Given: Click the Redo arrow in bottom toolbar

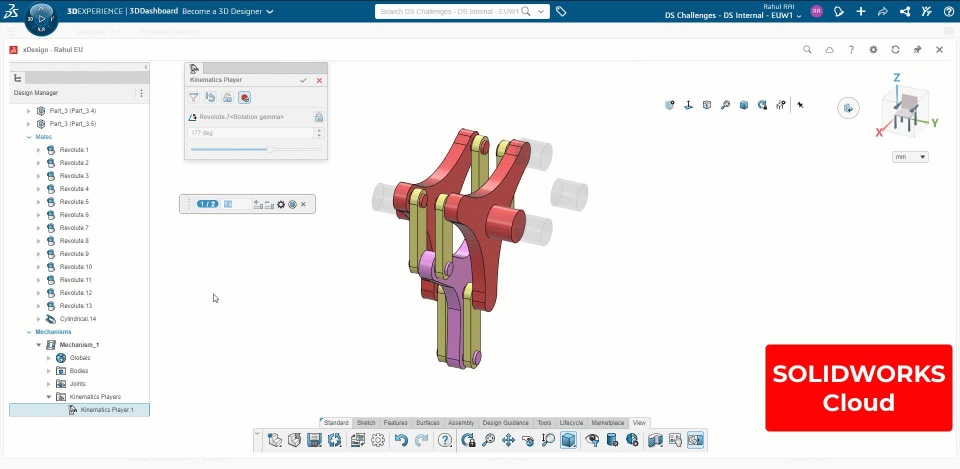Looking at the screenshot, I should (x=422, y=440).
